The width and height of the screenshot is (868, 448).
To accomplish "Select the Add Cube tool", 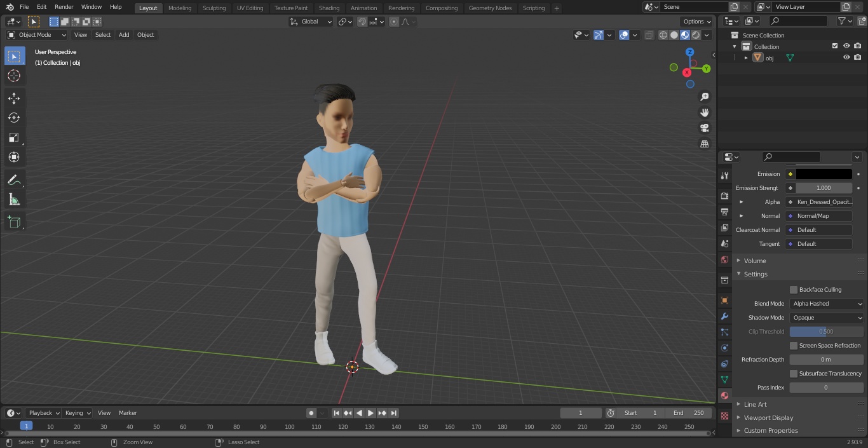I will [14, 222].
